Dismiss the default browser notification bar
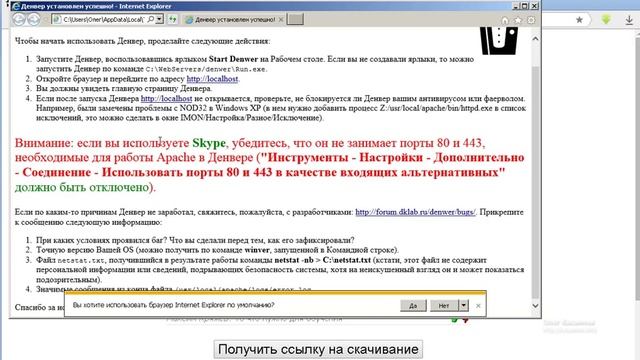The image size is (640, 360). pyautogui.click(x=478, y=305)
